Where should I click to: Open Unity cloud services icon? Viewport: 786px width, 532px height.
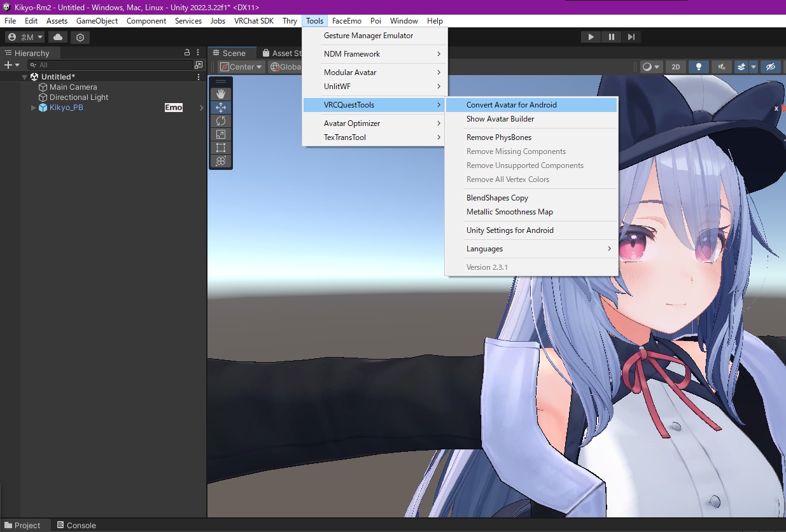point(58,37)
